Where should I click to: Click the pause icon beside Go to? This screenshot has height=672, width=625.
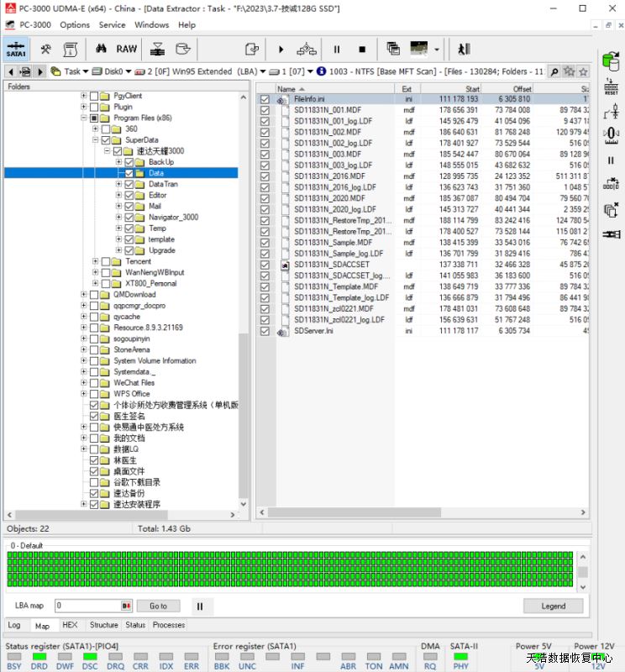coord(199,606)
